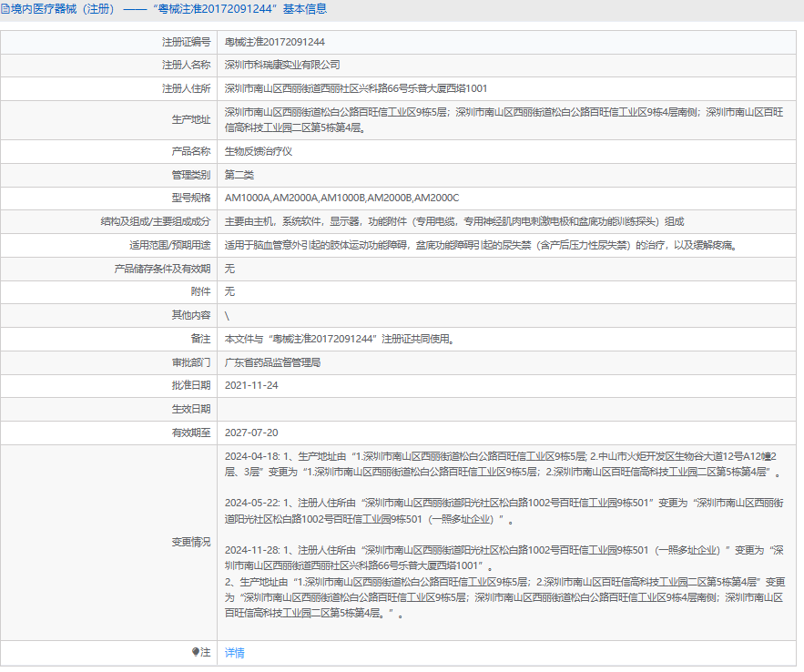This screenshot has height=672, width=804.
Task: Click the 2024-04-18 change record entry
Action: point(504,463)
